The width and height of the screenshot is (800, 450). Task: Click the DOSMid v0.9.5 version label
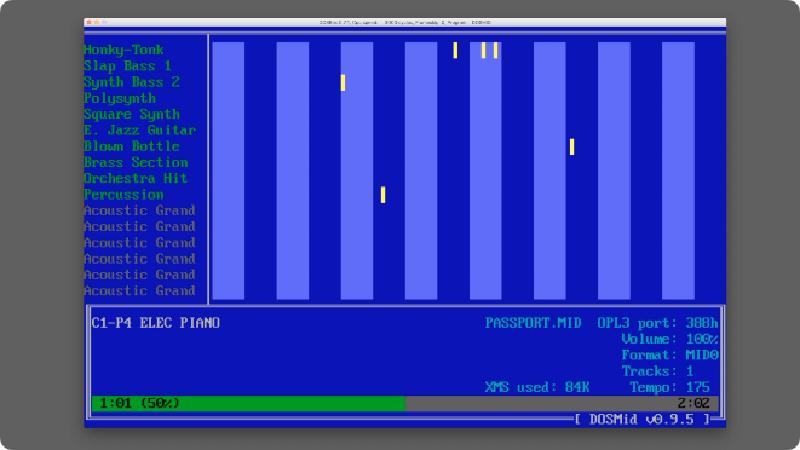click(645, 419)
